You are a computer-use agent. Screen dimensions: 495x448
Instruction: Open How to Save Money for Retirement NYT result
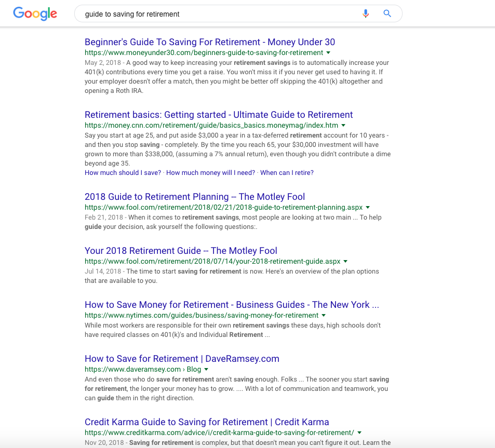tap(232, 304)
